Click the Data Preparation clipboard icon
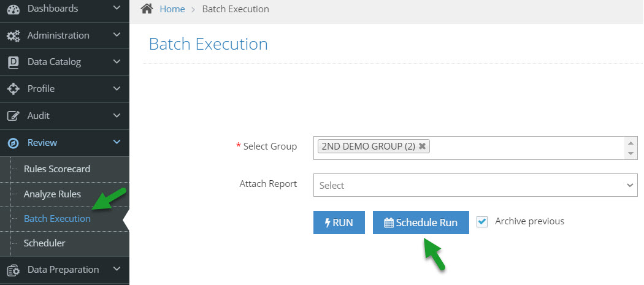 point(13,270)
